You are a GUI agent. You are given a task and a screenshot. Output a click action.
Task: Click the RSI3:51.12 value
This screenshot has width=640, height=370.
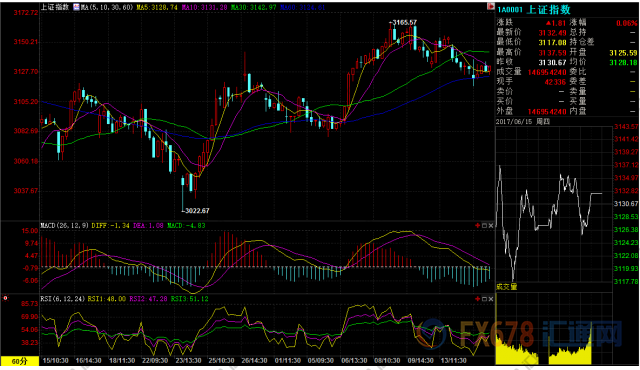189,299
